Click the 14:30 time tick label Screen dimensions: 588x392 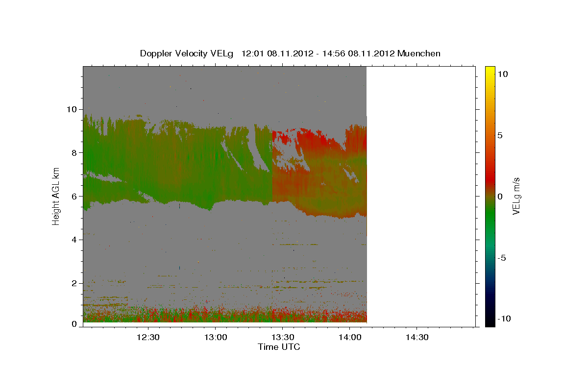(416, 337)
